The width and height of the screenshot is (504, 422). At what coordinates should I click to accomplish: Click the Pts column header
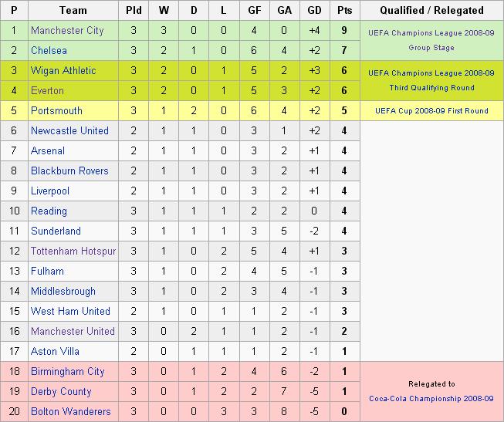(x=344, y=10)
